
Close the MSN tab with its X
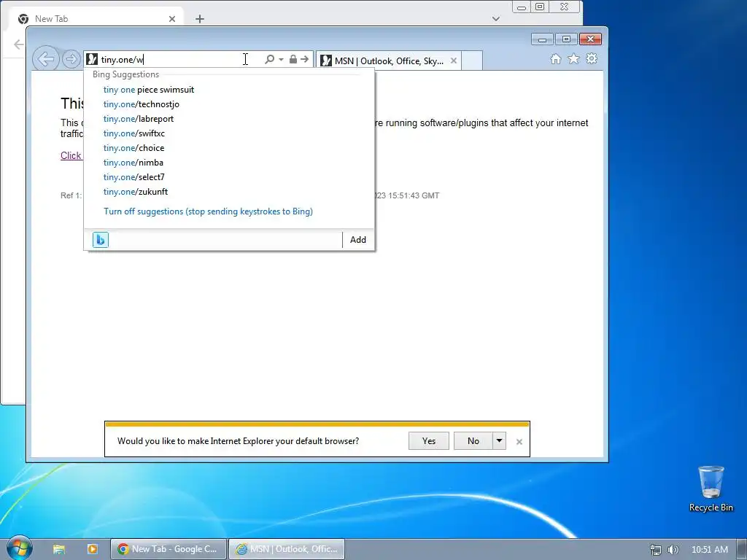pyautogui.click(x=454, y=61)
